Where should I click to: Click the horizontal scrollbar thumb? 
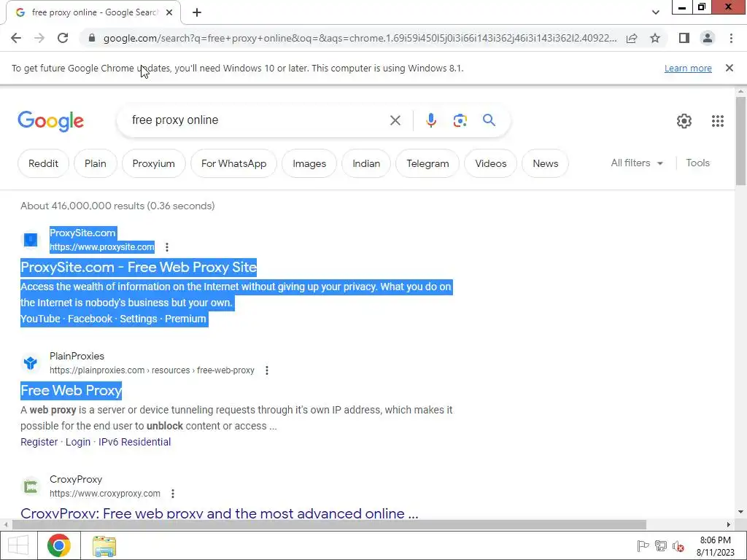pyautogui.click(x=329, y=525)
